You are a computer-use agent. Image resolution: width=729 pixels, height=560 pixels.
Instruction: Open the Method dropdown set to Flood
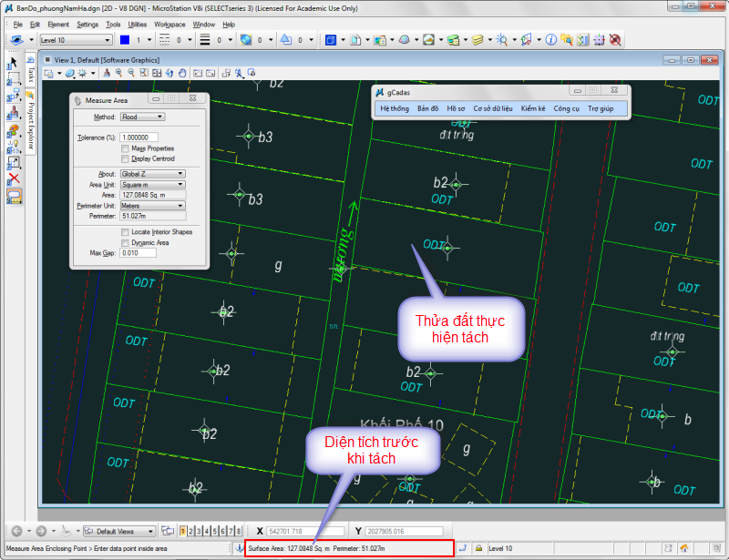pos(141,117)
